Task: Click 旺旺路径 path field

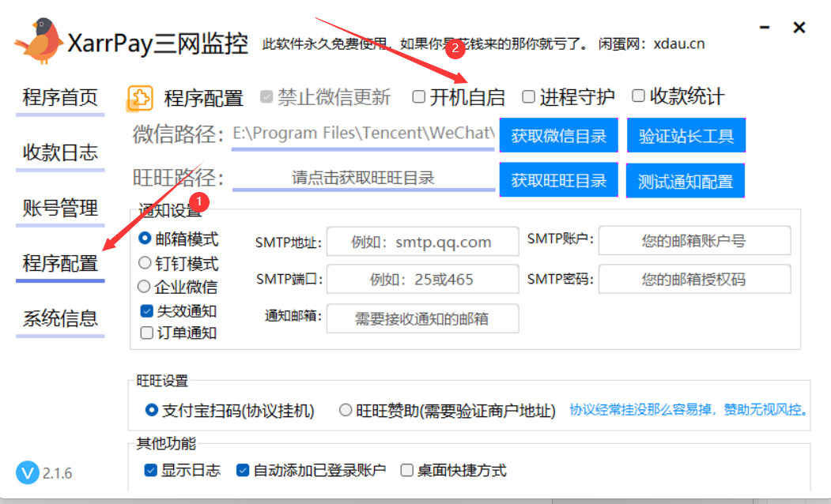Action: tap(364, 178)
